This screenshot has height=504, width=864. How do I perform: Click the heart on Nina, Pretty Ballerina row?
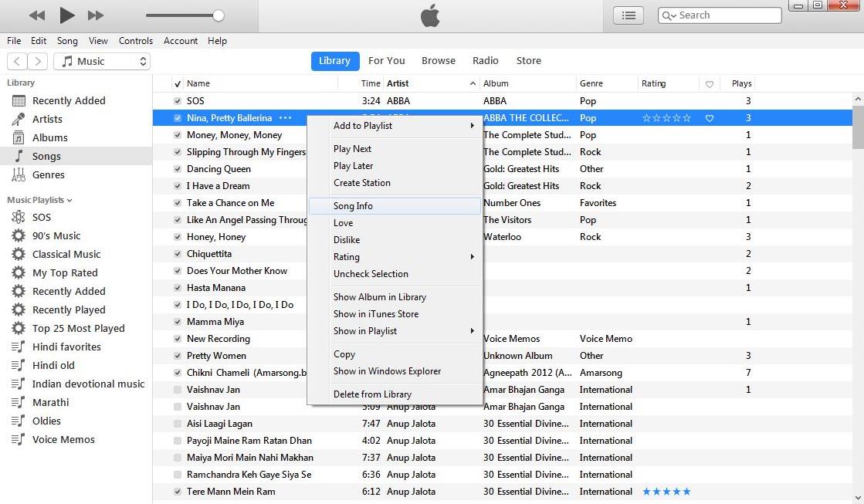[709, 118]
